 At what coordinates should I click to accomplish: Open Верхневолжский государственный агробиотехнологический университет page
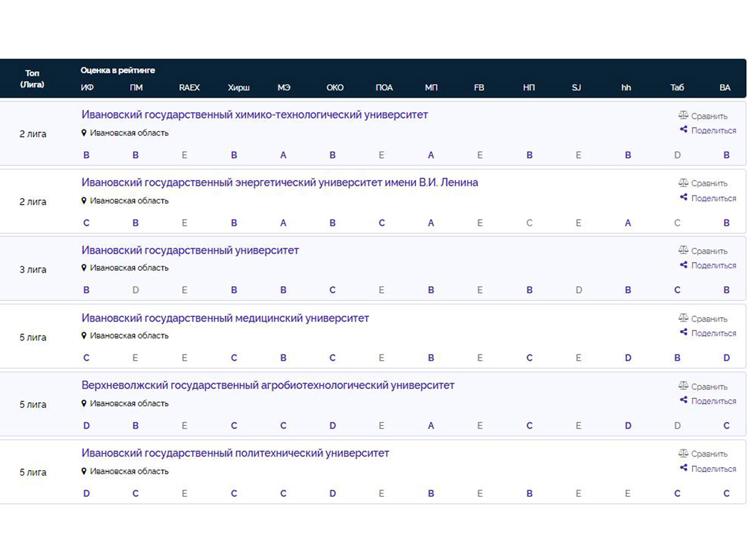(x=268, y=385)
